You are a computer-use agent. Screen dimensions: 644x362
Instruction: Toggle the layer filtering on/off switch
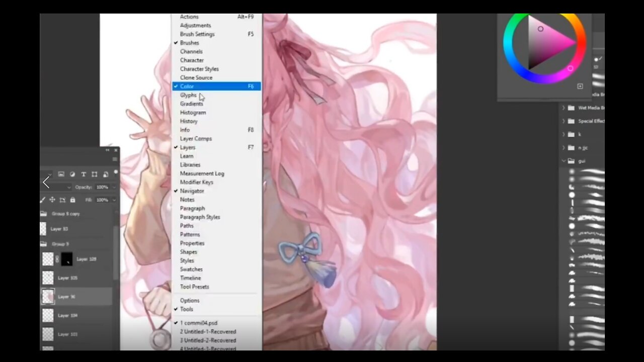coord(116,172)
